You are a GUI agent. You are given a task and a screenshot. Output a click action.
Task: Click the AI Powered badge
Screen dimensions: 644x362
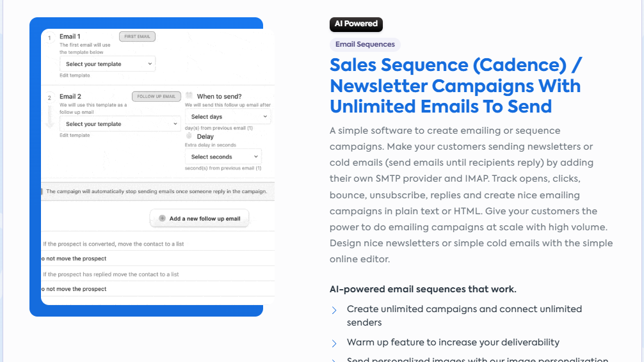point(356,24)
